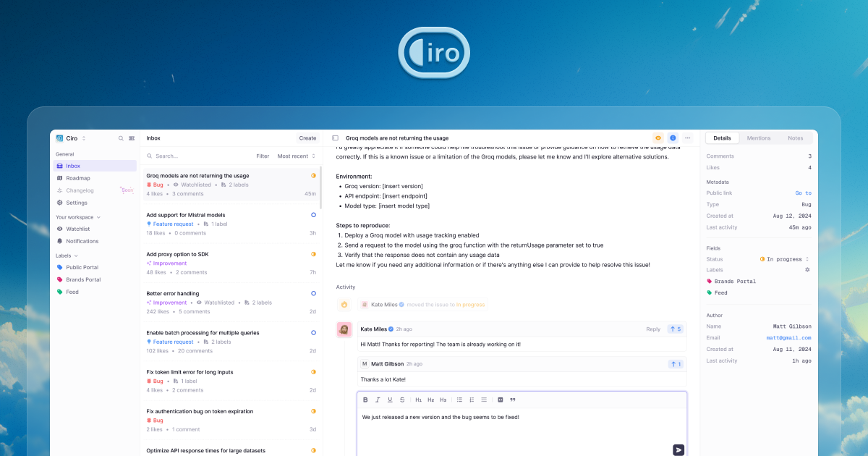
Task: Toggle watchlist eye icon in issue header
Action: click(658, 138)
